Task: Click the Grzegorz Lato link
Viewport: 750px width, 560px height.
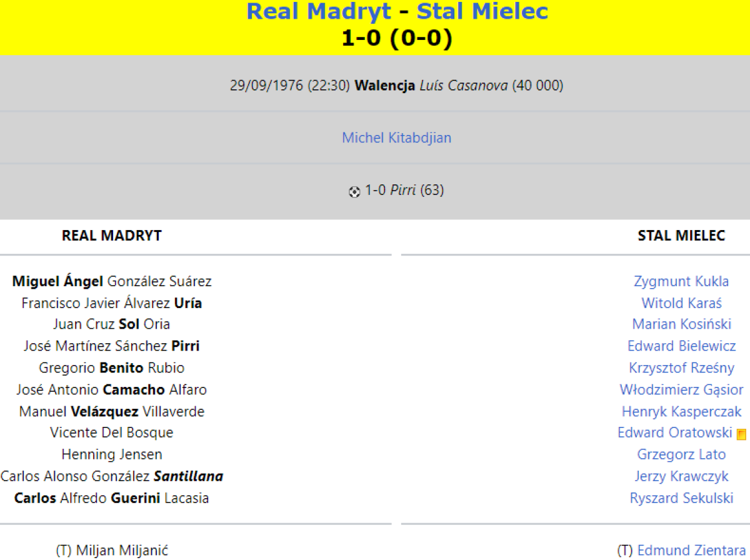Action: click(x=681, y=454)
